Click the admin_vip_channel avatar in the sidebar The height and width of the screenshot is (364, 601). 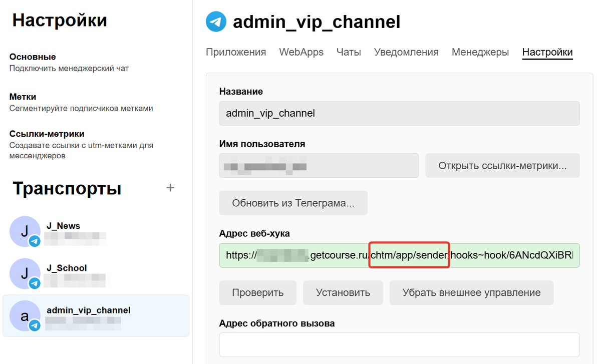pos(25,315)
